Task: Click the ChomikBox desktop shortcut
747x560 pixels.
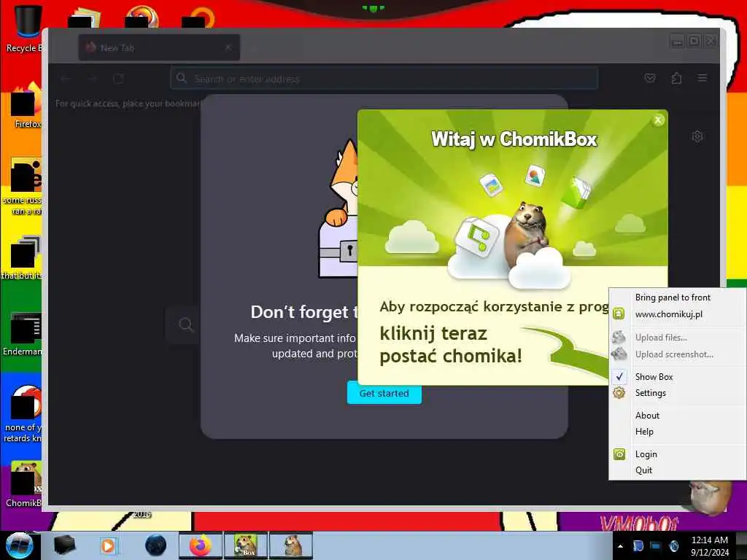Action: click(x=24, y=484)
